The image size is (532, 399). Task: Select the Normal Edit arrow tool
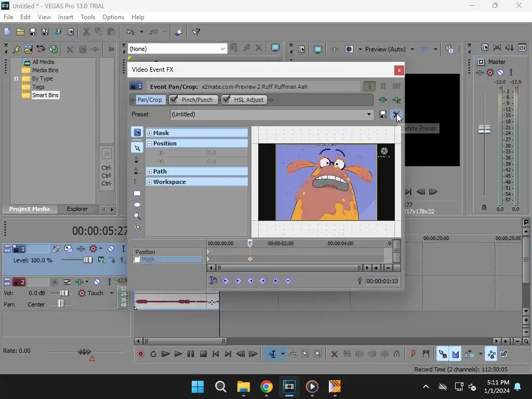tap(137, 148)
